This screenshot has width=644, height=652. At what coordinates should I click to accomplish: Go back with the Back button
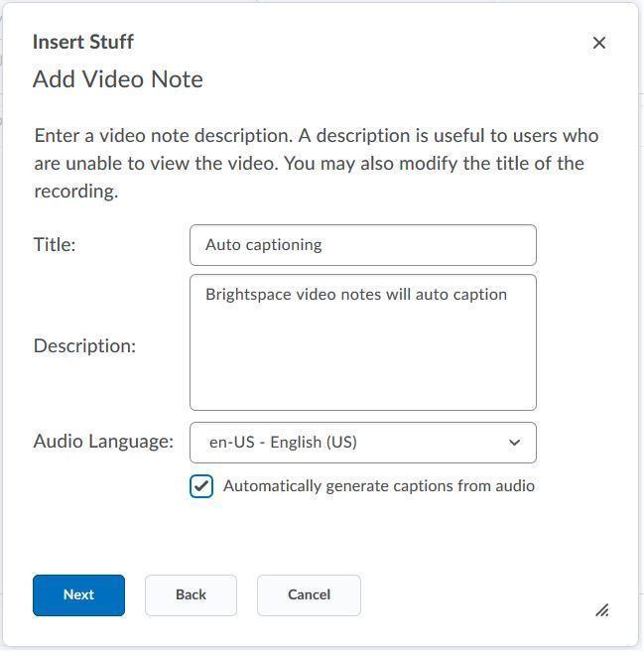point(191,595)
